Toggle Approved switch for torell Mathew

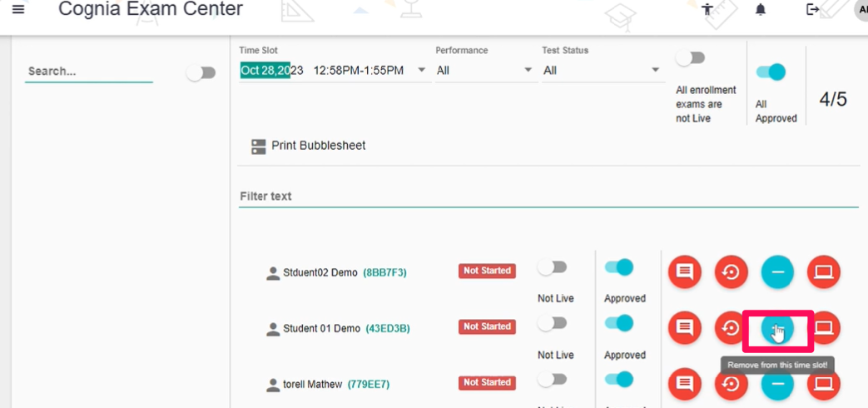(619, 379)
